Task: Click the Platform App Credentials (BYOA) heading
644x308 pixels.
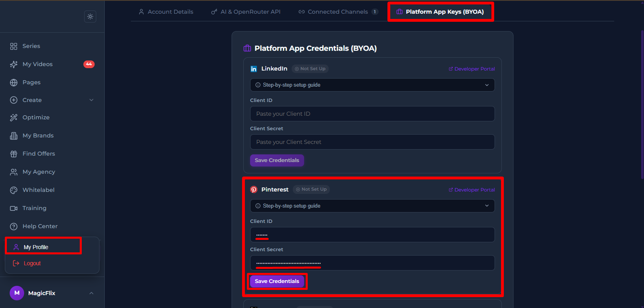Action: 316,48
